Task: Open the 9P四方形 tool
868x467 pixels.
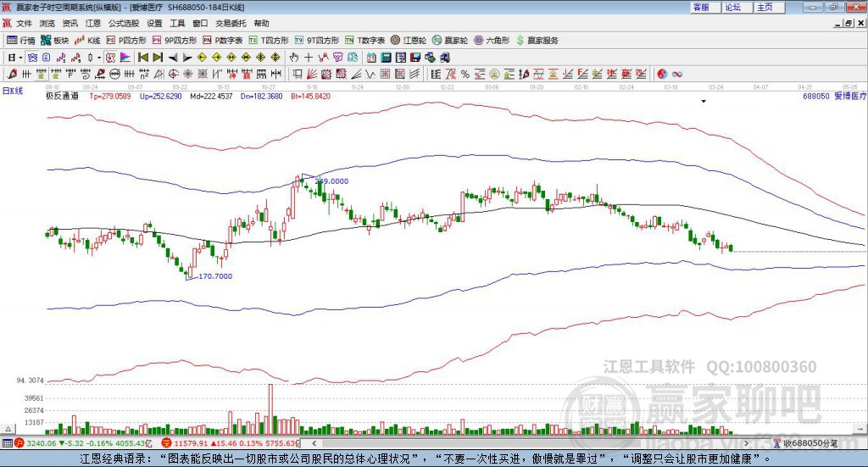Action: [x=175, y=41]
